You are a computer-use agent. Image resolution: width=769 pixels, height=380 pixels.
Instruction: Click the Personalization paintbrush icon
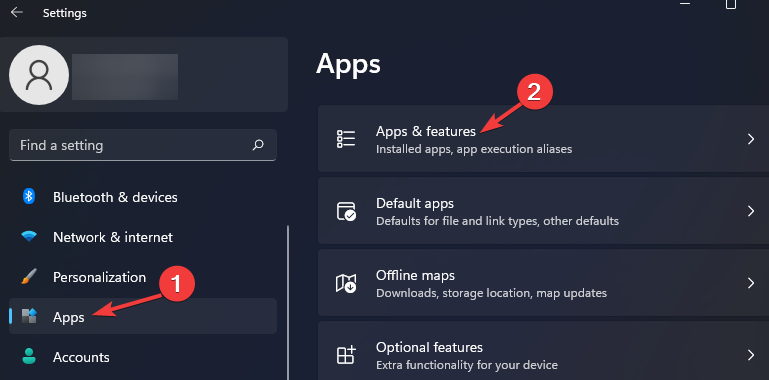point(28,277)
